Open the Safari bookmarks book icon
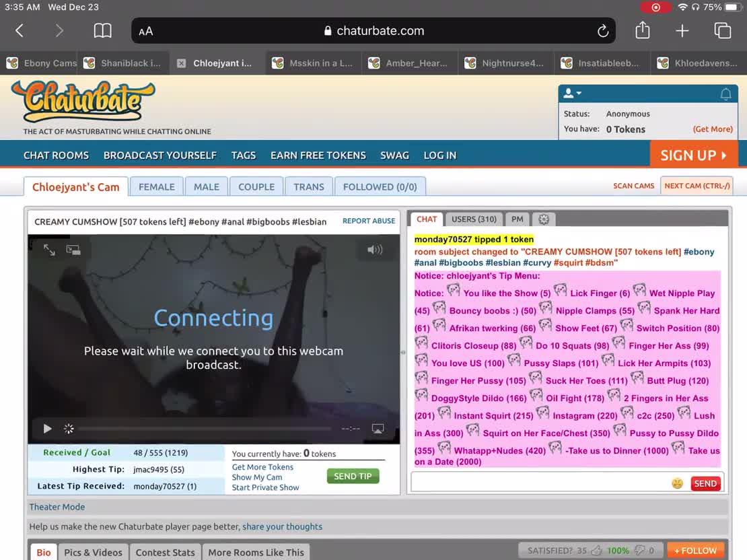The height and width of the screenshot is (560, 747). 102,31
